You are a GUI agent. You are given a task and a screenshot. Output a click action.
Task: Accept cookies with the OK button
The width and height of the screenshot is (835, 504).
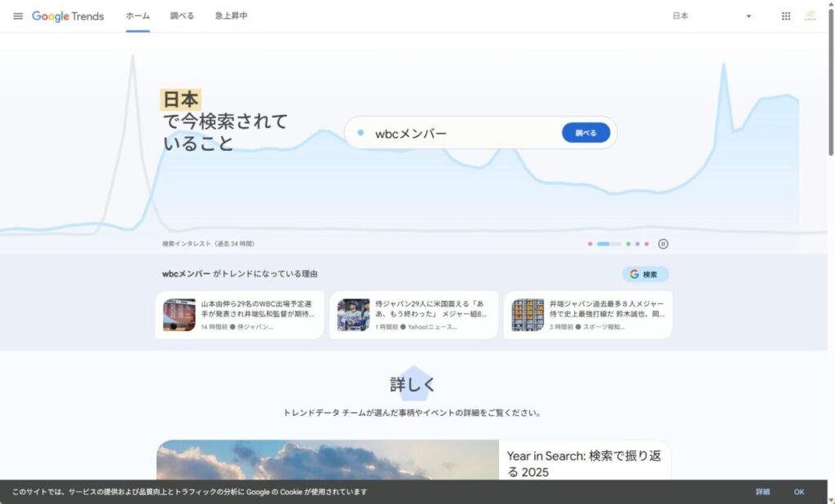click(799, 492)
